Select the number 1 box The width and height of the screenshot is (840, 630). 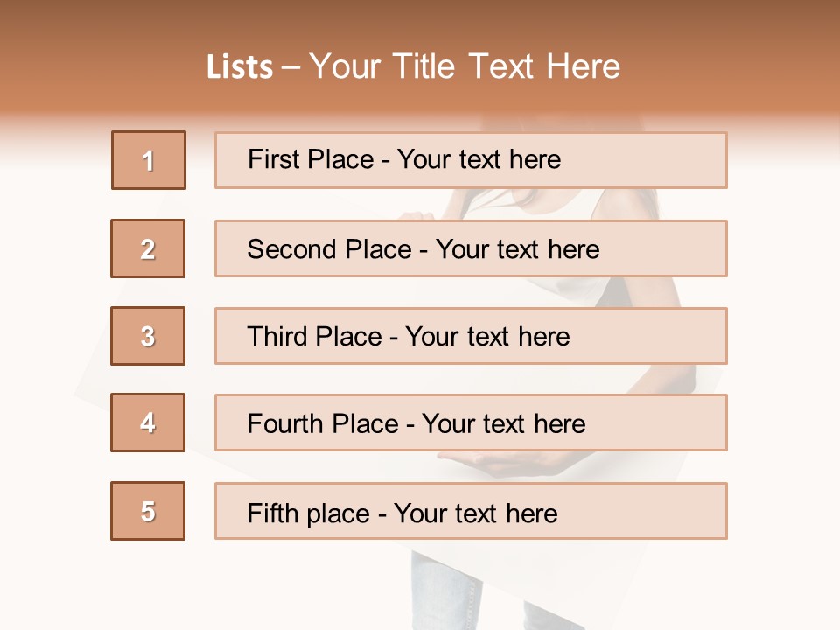tap(149, 160)
